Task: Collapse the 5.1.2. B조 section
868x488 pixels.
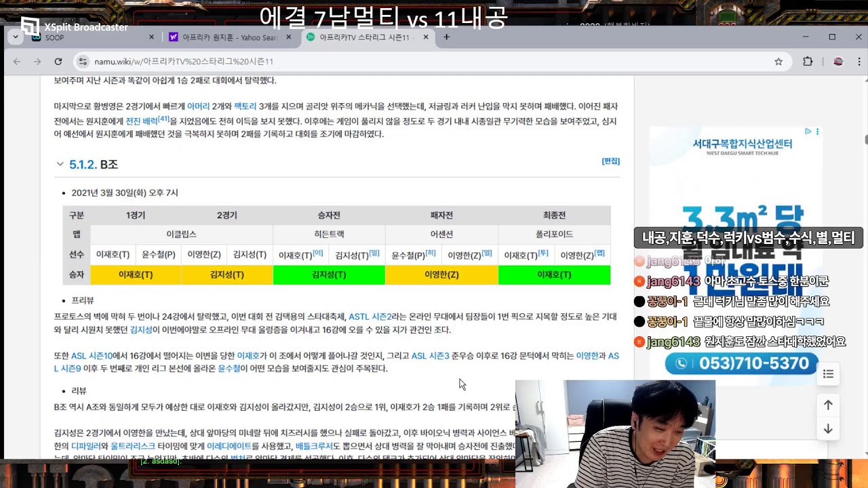Action: click(60, 164)
